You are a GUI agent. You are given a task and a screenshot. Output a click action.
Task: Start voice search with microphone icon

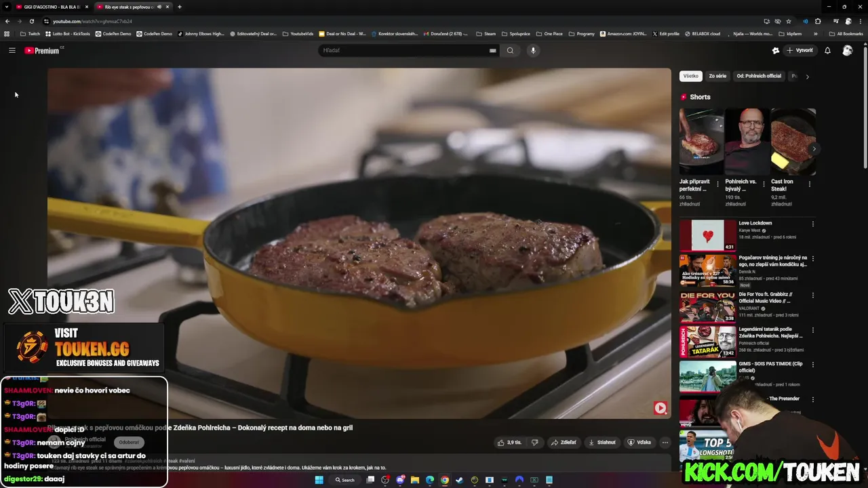pyautogui.click(x=533, y=50)
